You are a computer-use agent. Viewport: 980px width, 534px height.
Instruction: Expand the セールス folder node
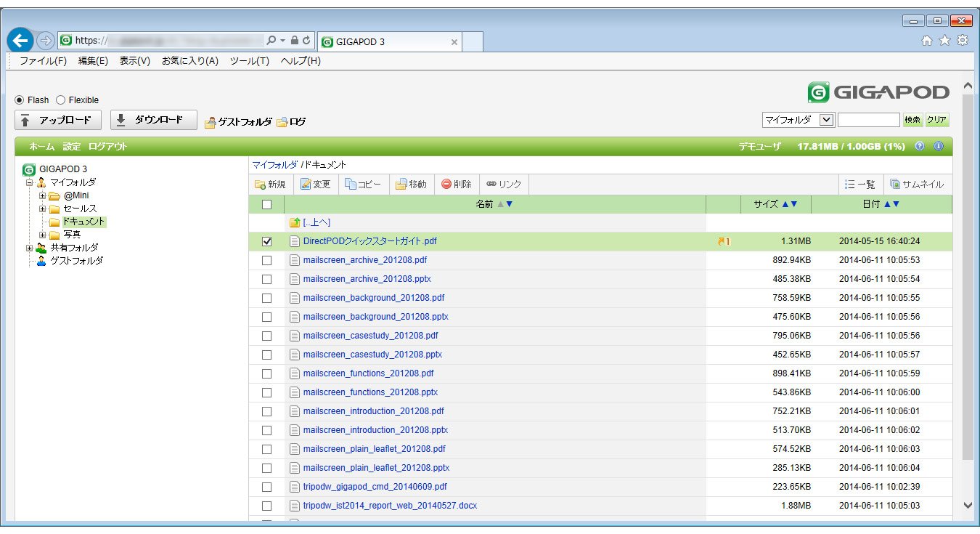(x=43, y=209)
